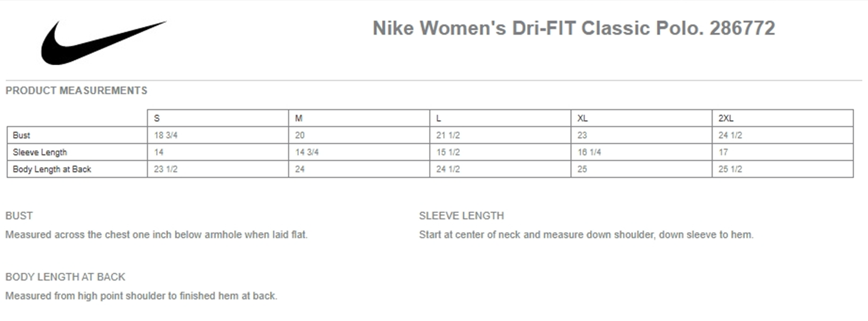Click the Body Length at Back row label
The image size is (868, 321).
click(77, 169)
